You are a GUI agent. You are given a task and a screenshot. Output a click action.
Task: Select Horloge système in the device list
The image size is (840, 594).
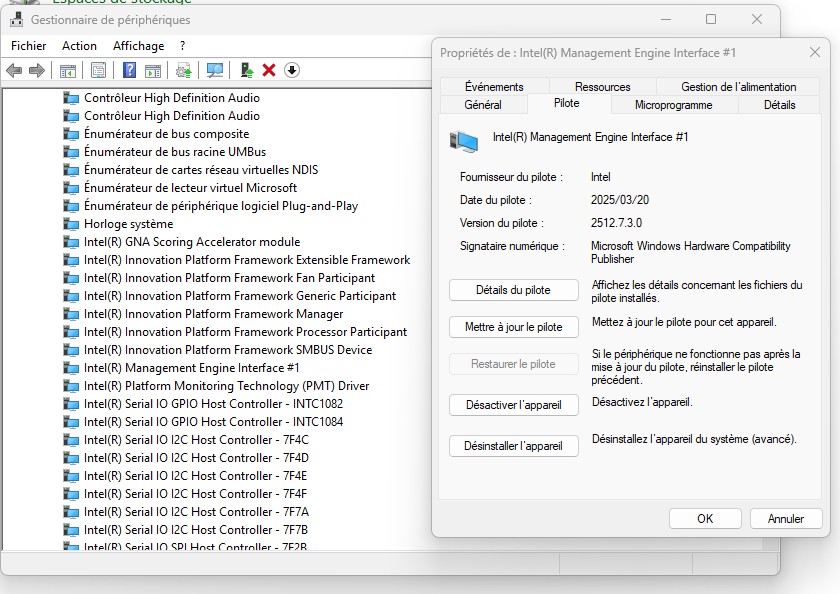click(x=128, y=224)
